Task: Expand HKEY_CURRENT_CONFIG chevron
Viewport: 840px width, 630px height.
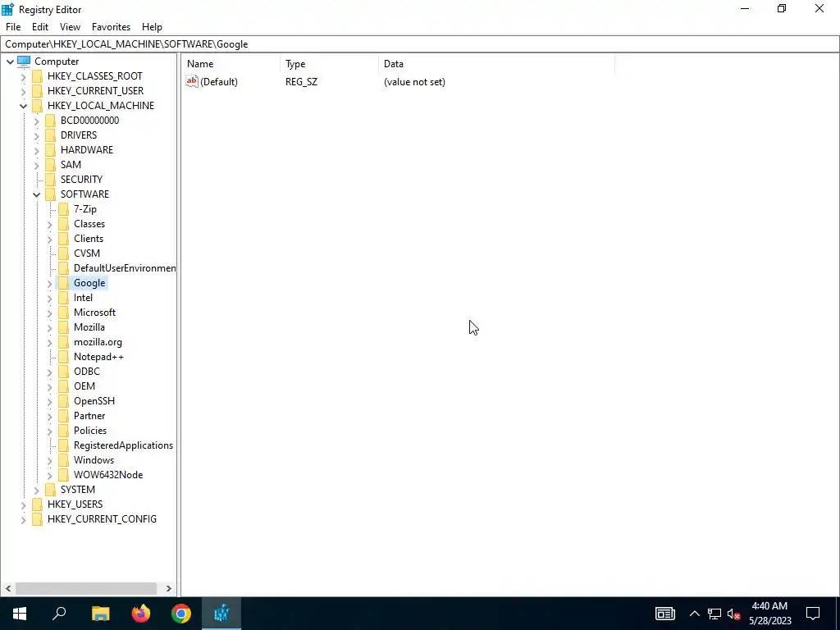Action: point(23,519)
